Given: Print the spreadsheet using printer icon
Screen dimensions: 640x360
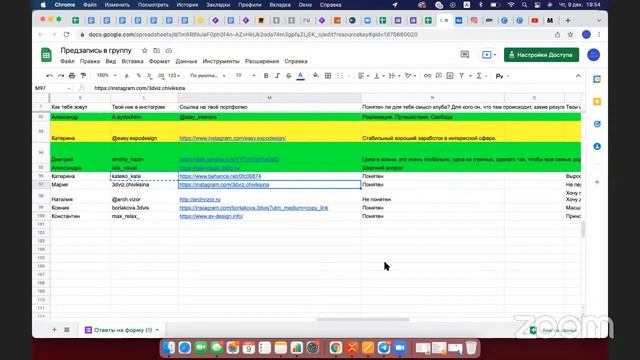Looking at the screenshot, I should click(72, 76).
